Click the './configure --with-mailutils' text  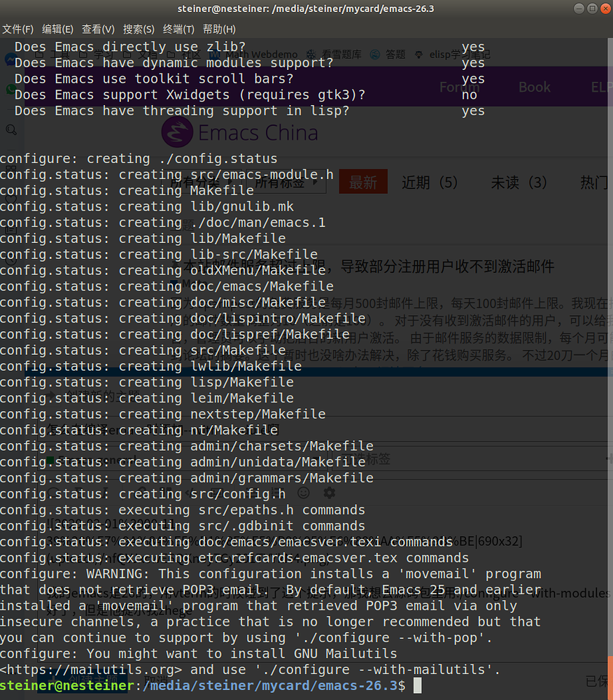(374, 671)
